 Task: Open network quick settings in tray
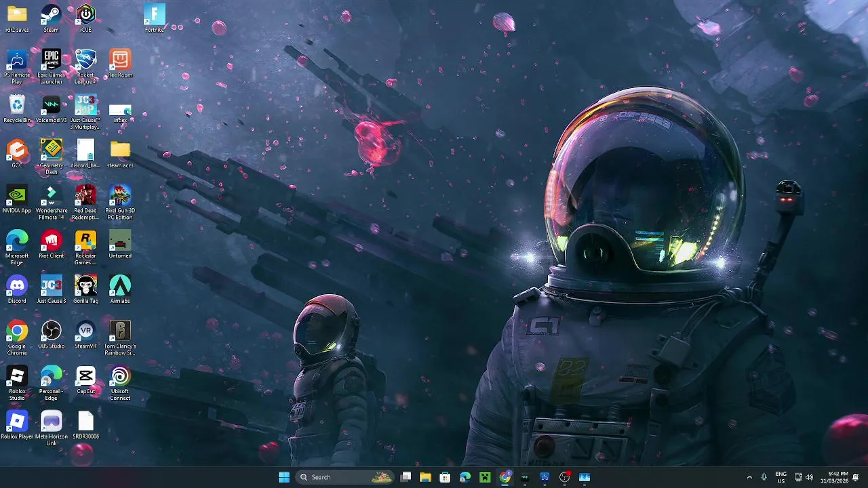point(798,477)
